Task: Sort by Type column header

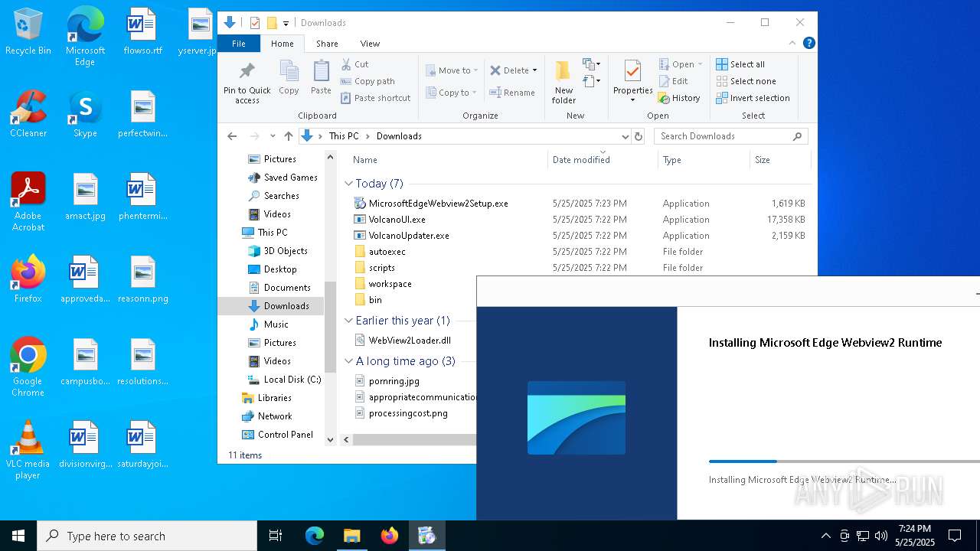Action: (704, 160)
